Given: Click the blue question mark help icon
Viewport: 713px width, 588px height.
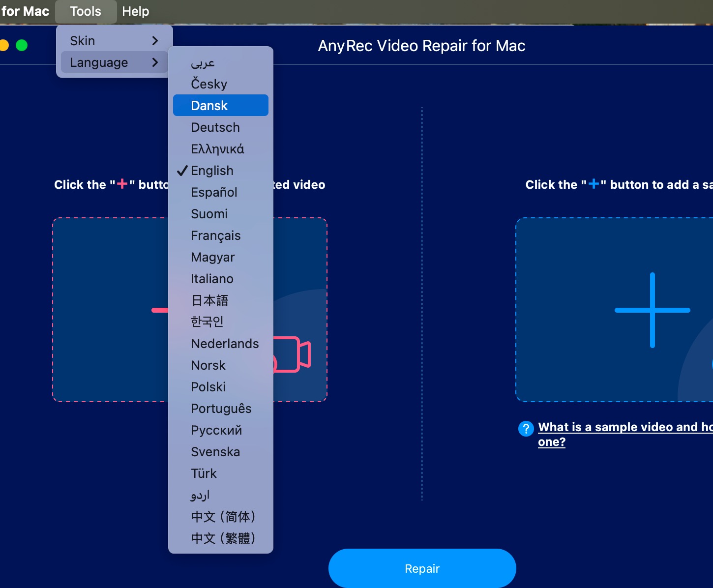Looking at the screenshot, I should click(526, 429).
